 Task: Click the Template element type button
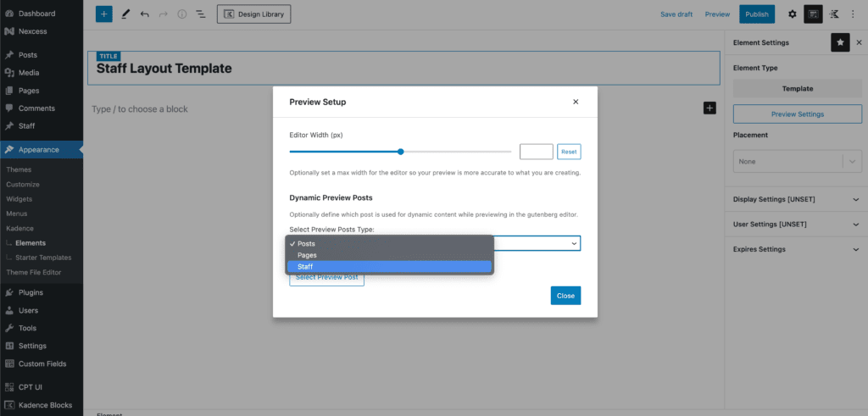(798, 88)
